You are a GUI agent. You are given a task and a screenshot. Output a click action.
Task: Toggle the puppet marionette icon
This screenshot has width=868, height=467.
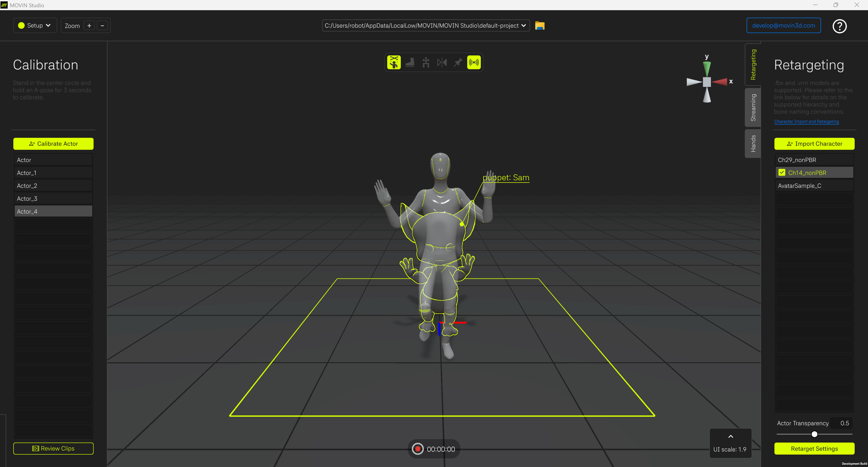394,62
